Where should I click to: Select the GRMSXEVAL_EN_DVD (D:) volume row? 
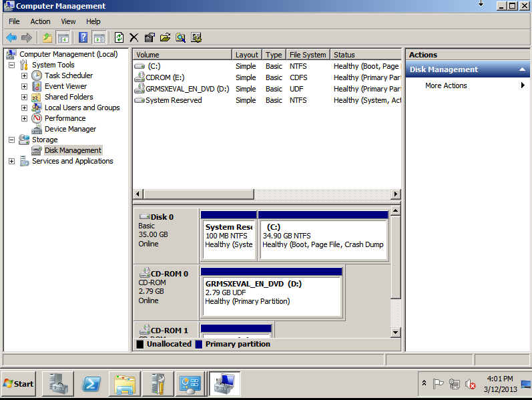coord(268,89)
